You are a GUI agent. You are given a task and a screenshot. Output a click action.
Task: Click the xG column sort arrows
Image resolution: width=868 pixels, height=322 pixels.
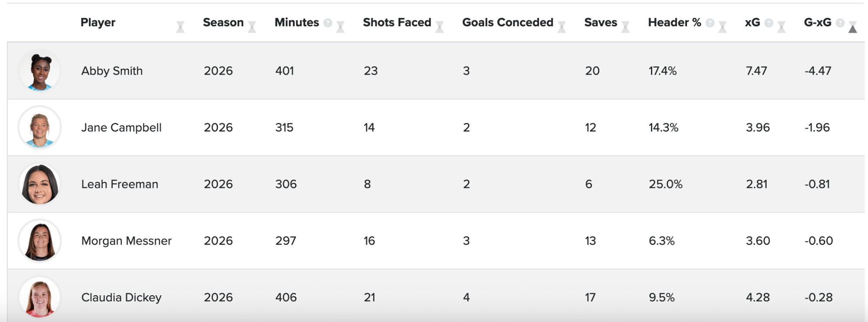pos(781,27)
